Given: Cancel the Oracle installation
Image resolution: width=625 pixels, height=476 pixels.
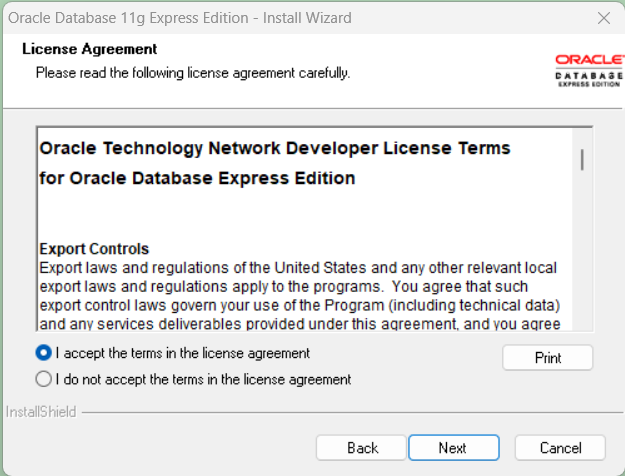Looking at the screenshot, I should tap(560, 448).
